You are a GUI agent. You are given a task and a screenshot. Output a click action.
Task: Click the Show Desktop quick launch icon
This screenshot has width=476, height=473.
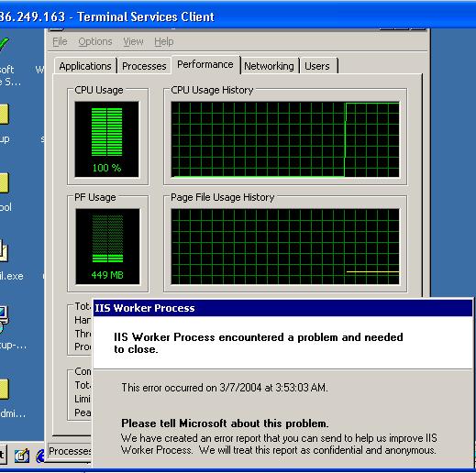22,456
